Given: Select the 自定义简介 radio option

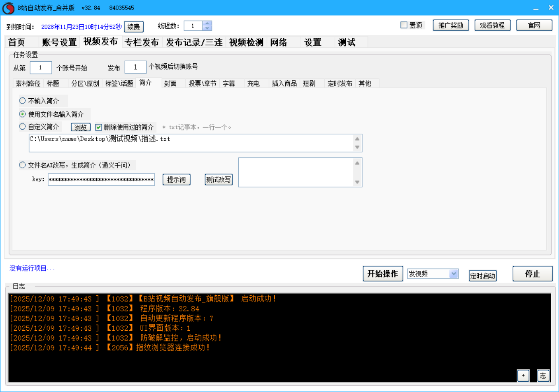Looking at the screenshot, I should (x=23, y=127).
